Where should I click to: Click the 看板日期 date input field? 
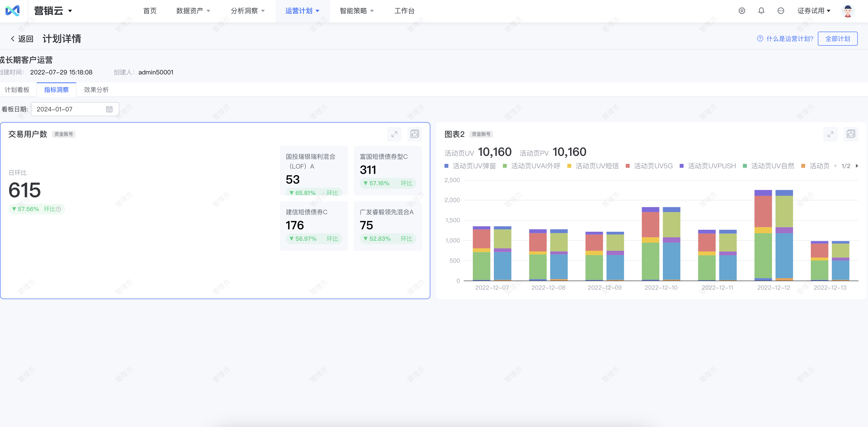coord(75,109)
